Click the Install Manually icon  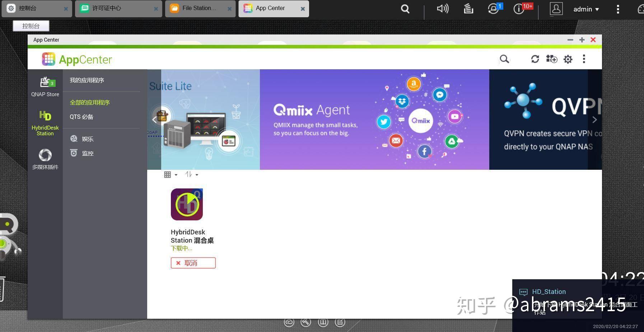click(x=551, y=59)
